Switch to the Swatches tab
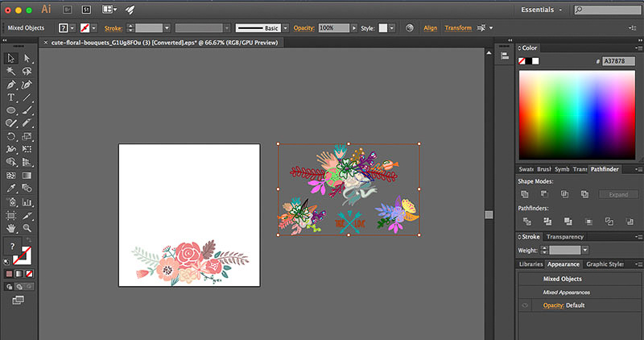 (526, 169)
